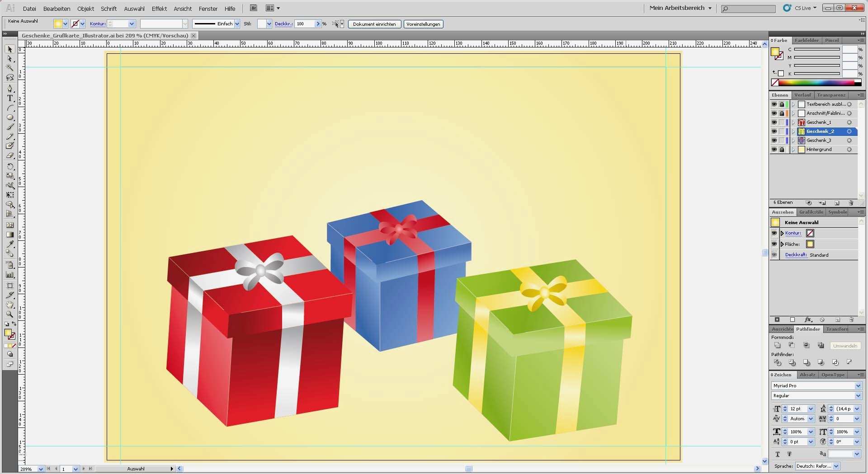The height and width of the screenshot is (474, 868).
Task: Click the Voreinstellungen button
Action: coord(423,24)
